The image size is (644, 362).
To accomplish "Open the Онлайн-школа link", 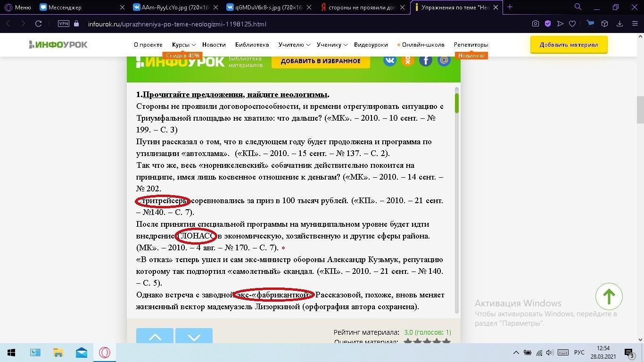I will (x=421, y=45).
